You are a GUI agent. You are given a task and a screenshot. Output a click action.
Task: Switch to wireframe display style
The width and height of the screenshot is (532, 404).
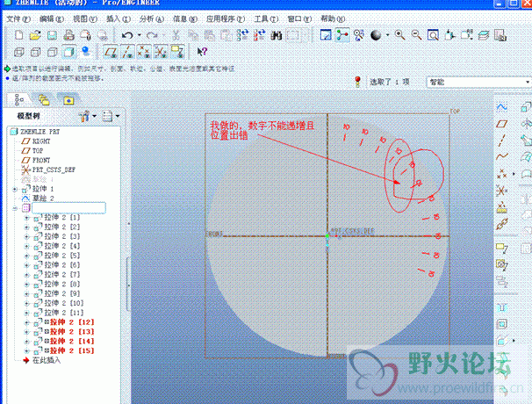[x=19, y=52]
